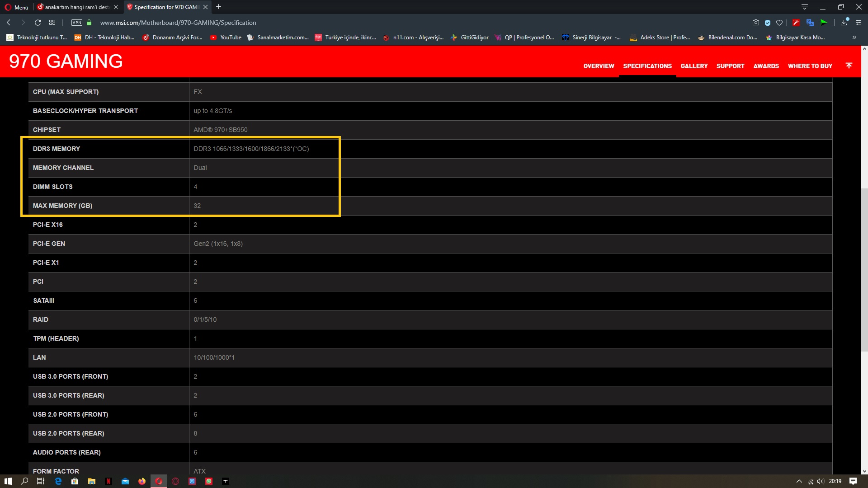The height and width of the screenshot is (488, 868).
Task: Open File Explorer from taskbar
Action: 92,481
